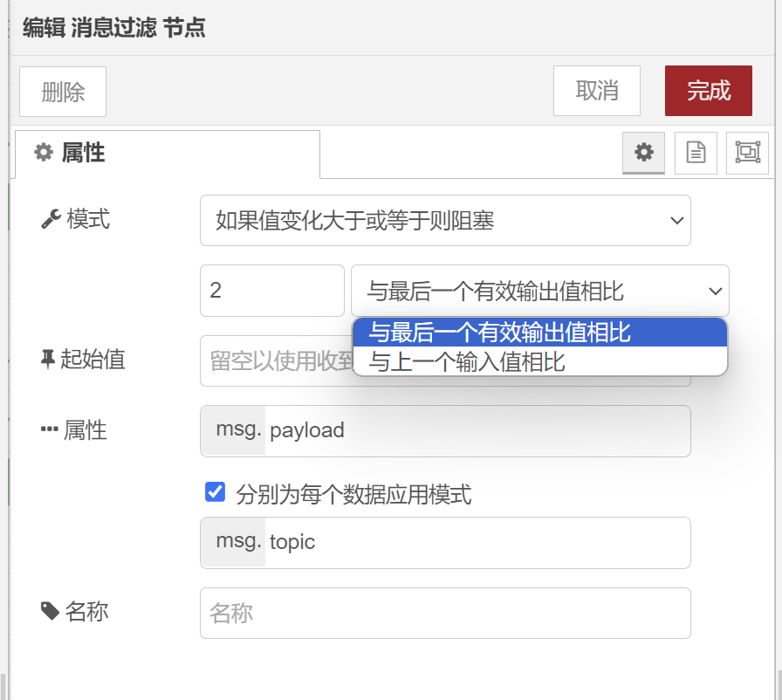Image resolution: width=782 pixels, height=700 pixels.
Task: Click the pin icon beside 起始值
Action: pos(48,359)
